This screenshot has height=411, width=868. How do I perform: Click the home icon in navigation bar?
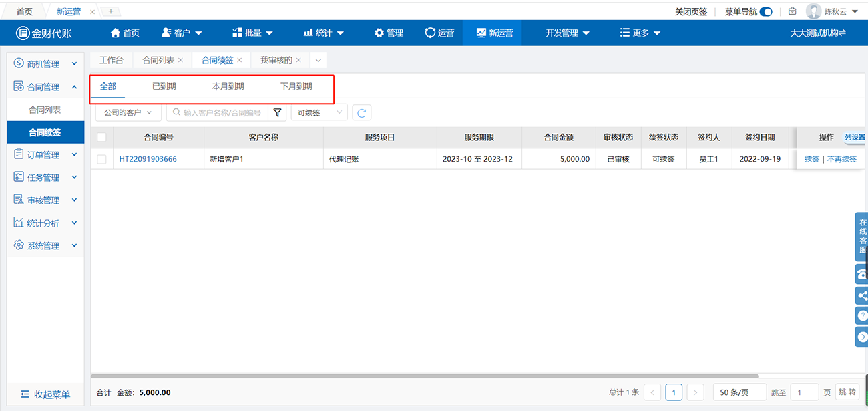(116, 33)
